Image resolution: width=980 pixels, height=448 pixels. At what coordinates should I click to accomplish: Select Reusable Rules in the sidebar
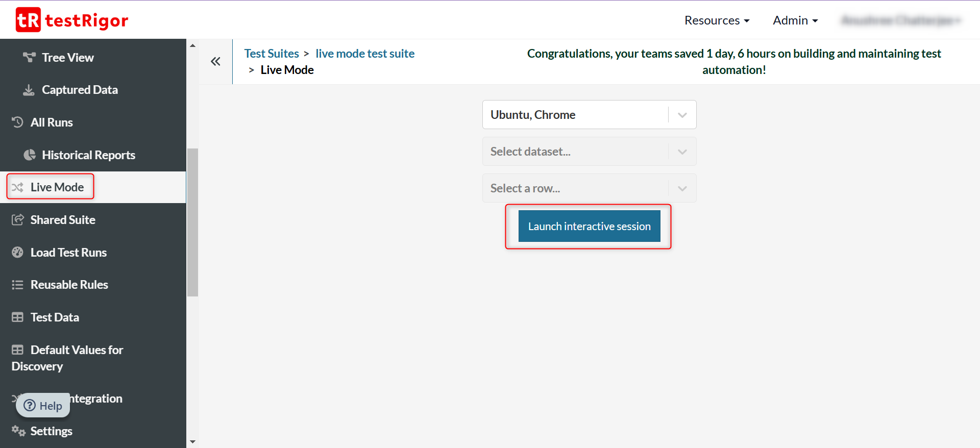(x=69, y=285)
